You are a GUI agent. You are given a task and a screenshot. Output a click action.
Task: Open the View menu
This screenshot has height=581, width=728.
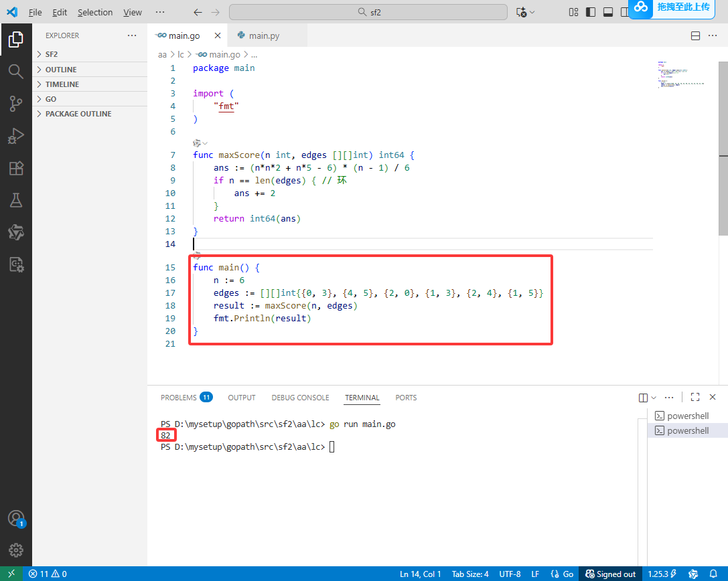coord(133,13)
